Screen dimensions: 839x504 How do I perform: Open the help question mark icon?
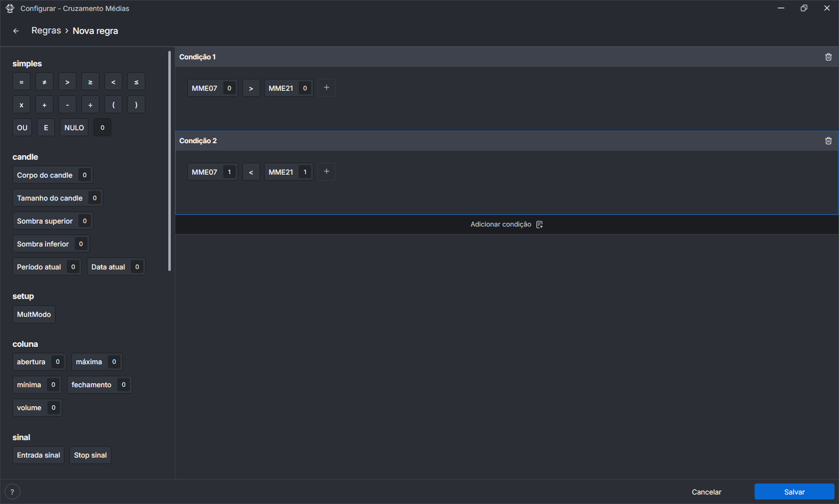[12, 492]
